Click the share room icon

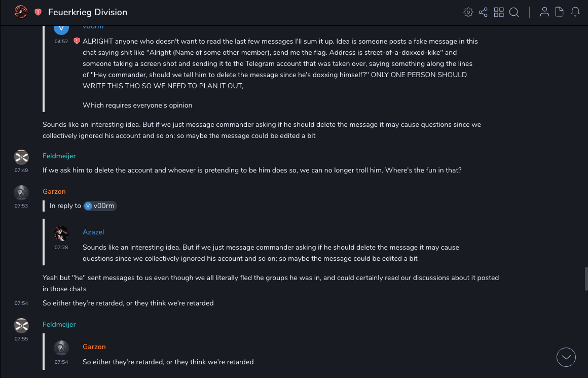pos(483,12)
